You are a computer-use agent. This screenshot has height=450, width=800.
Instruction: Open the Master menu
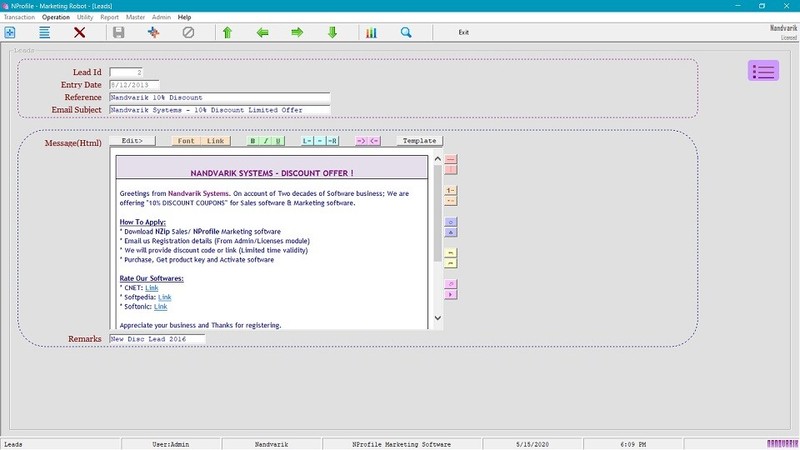135,17
